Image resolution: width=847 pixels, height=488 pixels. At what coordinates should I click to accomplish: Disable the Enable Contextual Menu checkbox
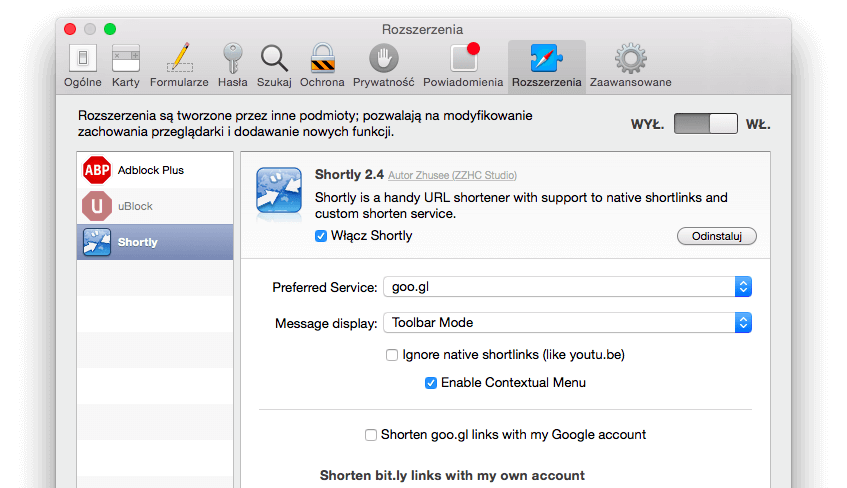point(431,383)
